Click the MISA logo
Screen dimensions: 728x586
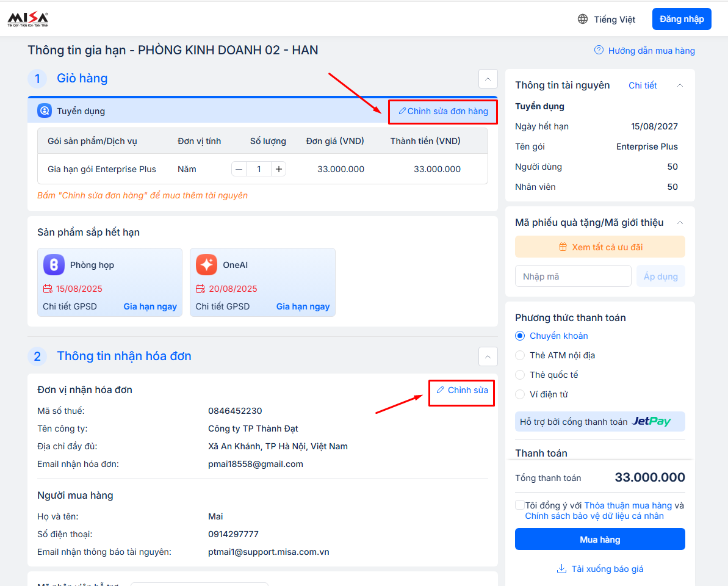click(28, 19)
